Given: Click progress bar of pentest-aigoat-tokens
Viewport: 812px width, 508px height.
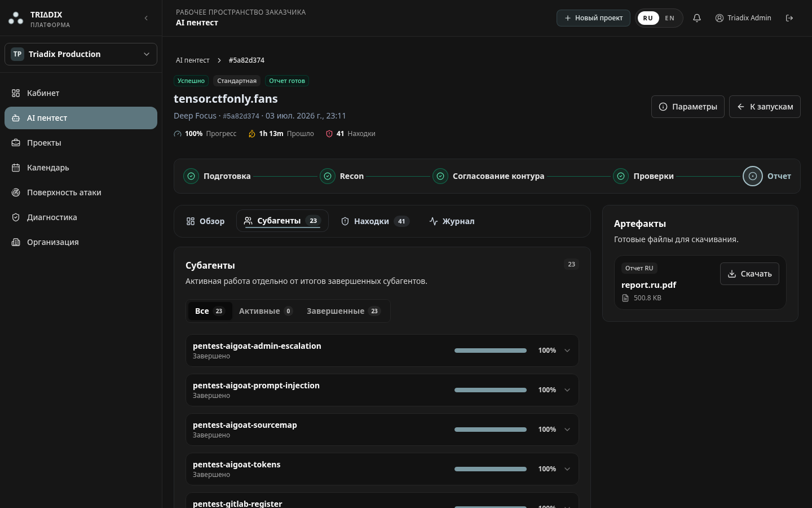Looking at the screenshot, I should tap(491, 469).
